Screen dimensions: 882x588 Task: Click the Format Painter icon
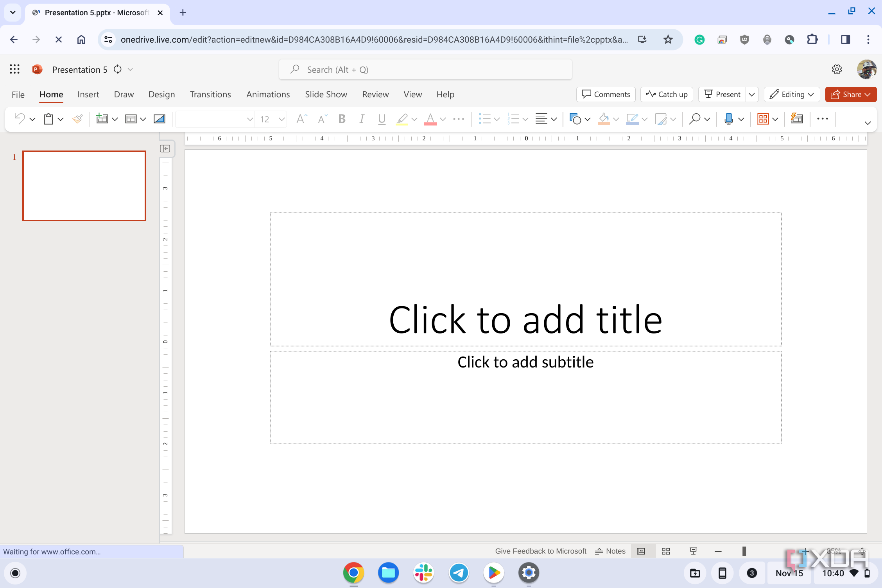77,119
